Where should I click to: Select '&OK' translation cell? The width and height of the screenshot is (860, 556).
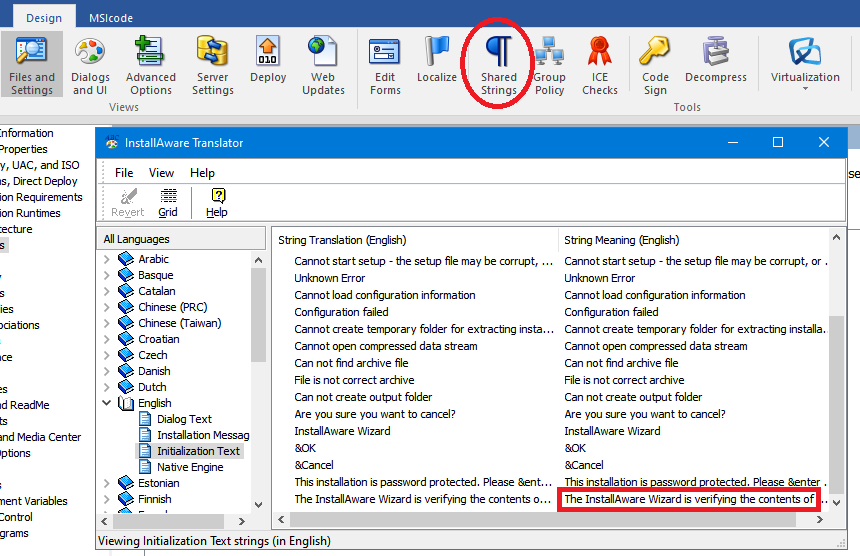click(x=305, y=448)
